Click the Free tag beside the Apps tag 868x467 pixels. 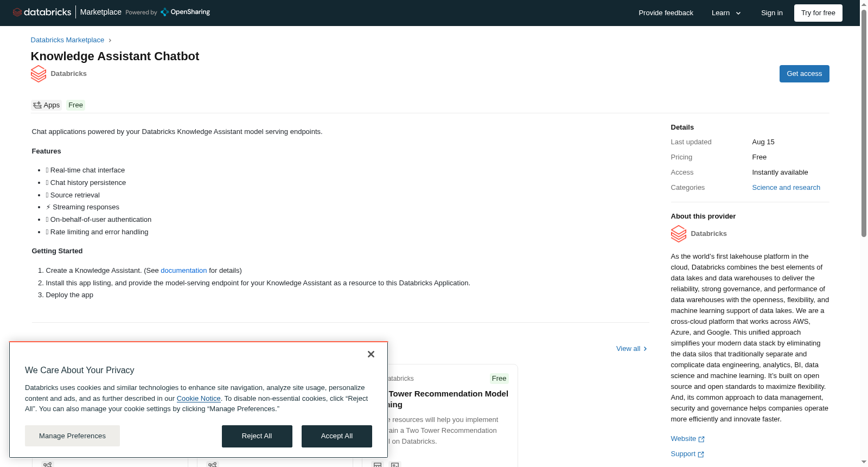(76, 105)
